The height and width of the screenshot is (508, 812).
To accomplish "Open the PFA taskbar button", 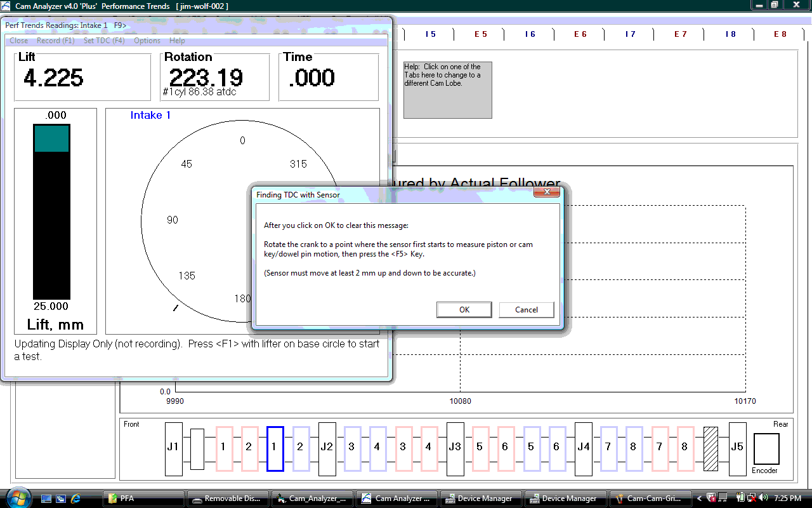I will pyautogui.click(x=144, y=498).
